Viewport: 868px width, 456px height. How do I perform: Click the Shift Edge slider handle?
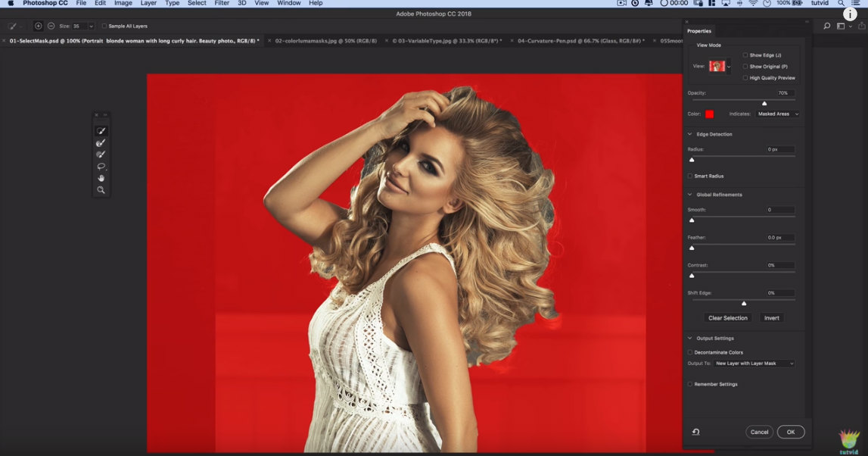744,303
